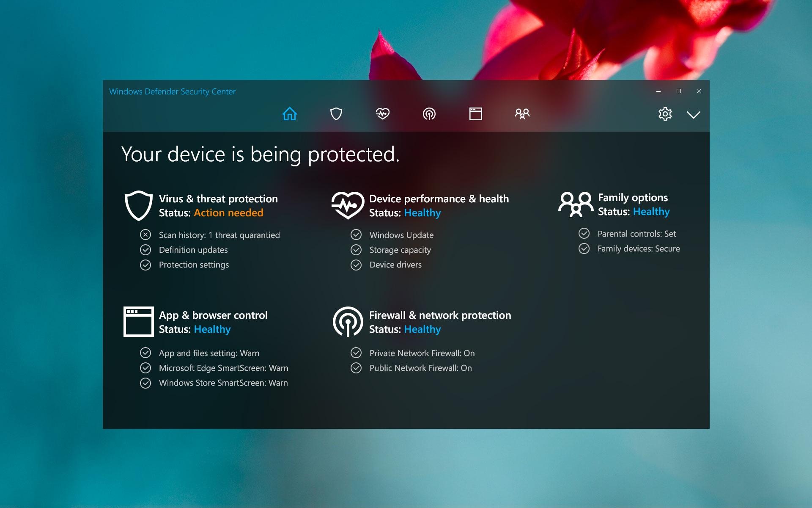The width and height of the screenshot is (812, 508).
Task: Open the settings gear icon
Action: coord(665,114)
